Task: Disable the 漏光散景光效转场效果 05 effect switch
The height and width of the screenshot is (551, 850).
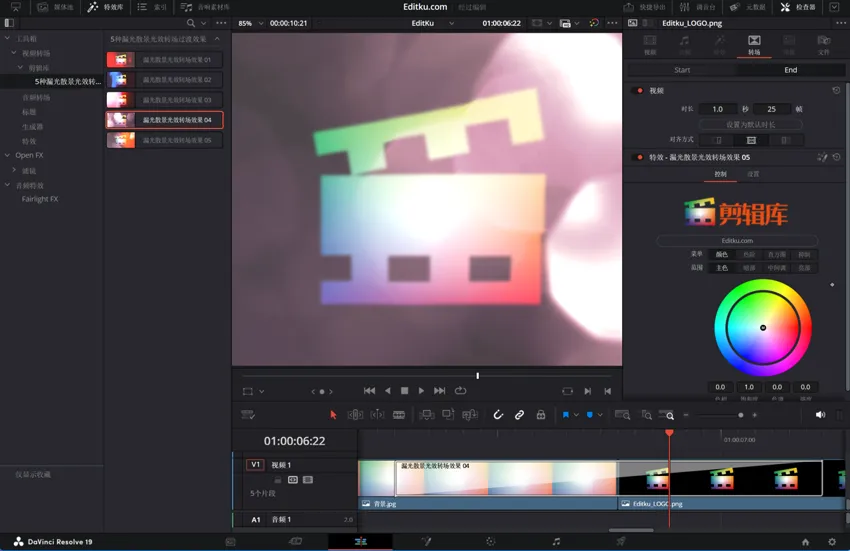Action: 638,157
